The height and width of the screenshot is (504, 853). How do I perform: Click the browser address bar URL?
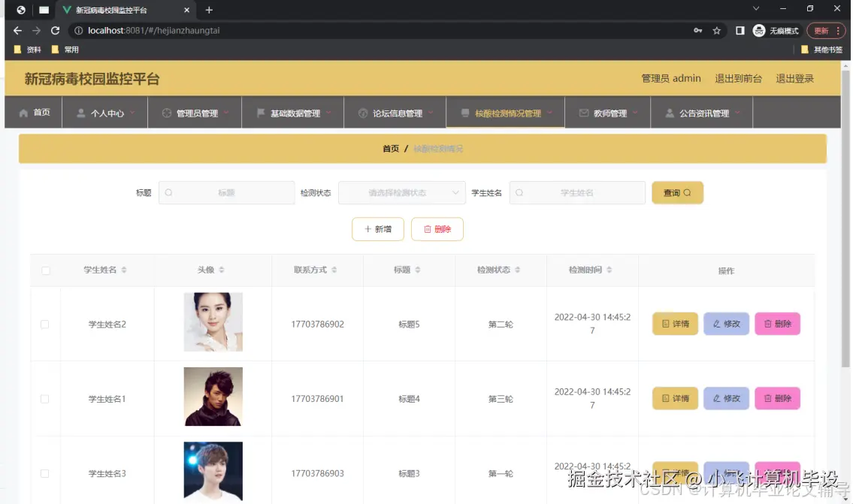pyautogui.click(x=154, y=31)
